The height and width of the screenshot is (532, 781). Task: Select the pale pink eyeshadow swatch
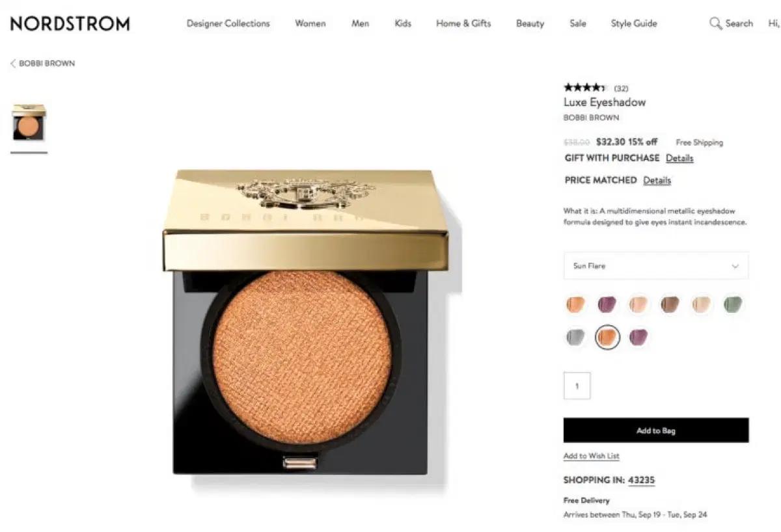click(x=638, y=304)
